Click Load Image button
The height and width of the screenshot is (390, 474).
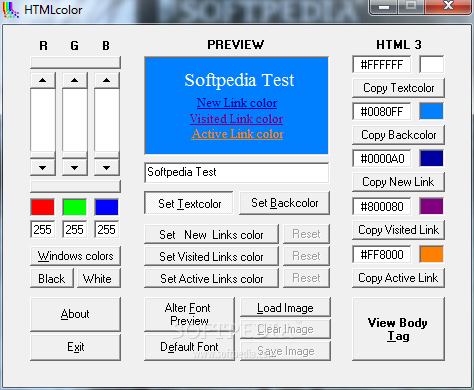285,308
